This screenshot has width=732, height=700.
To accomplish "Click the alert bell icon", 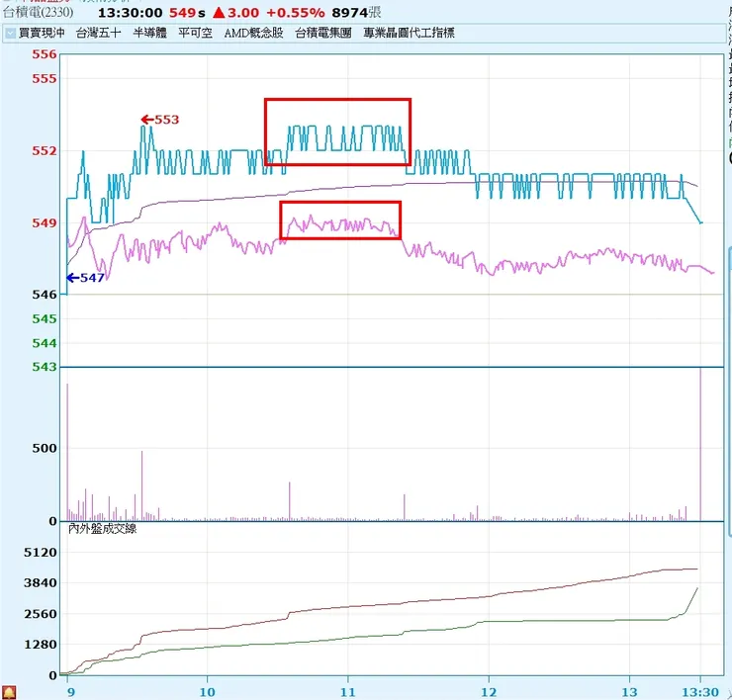I will pos(9,692).
